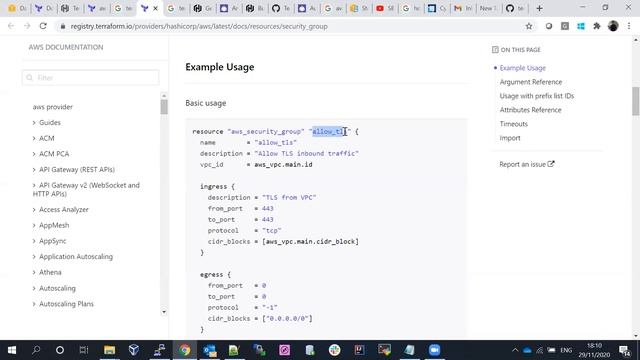Click the "aws_security_group" string in code
640x360 pixels.
[x=266, y=131]
